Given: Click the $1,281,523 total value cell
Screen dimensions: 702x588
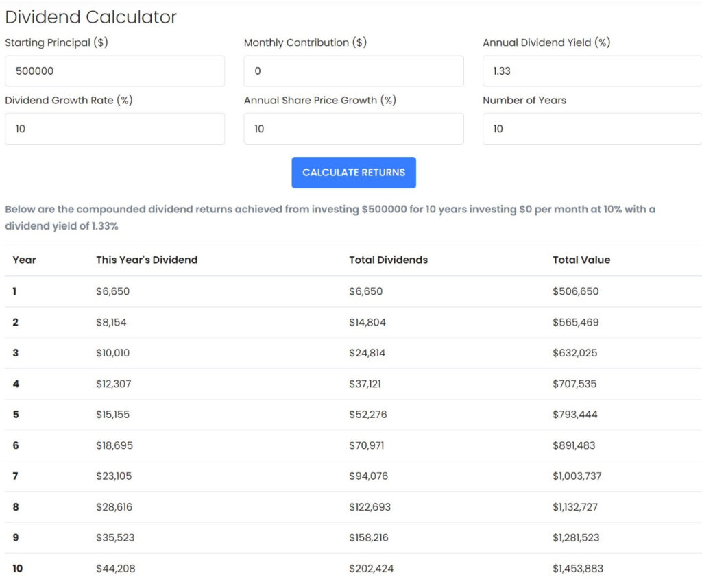Looking at the screenshot, I should pos(576,537).
